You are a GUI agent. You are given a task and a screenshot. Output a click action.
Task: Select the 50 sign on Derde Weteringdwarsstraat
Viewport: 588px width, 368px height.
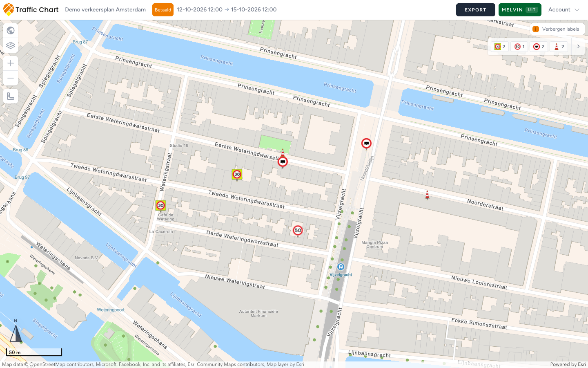click(x=298, y=231)
